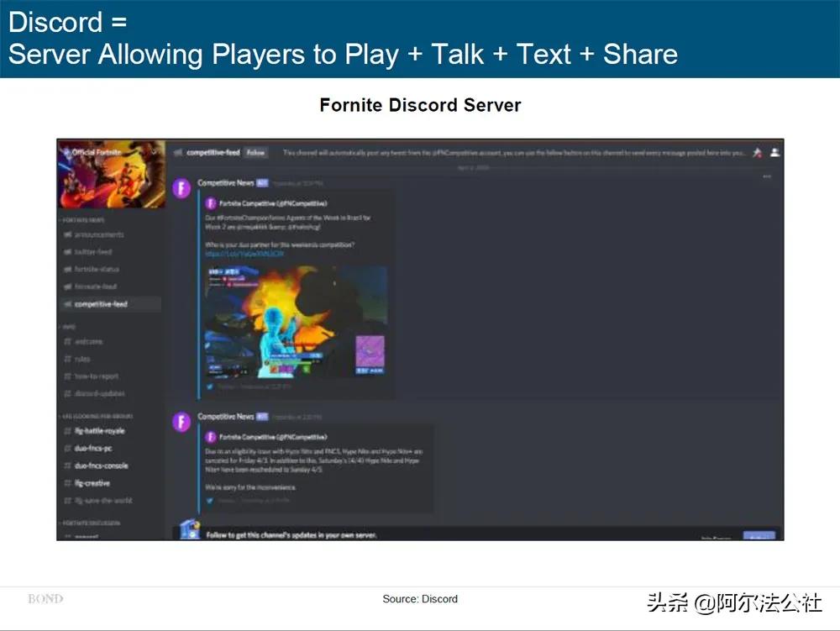This screenshot has height=631, width=840.
Task: Toggle the member list icon
Action: click(774, 153)
